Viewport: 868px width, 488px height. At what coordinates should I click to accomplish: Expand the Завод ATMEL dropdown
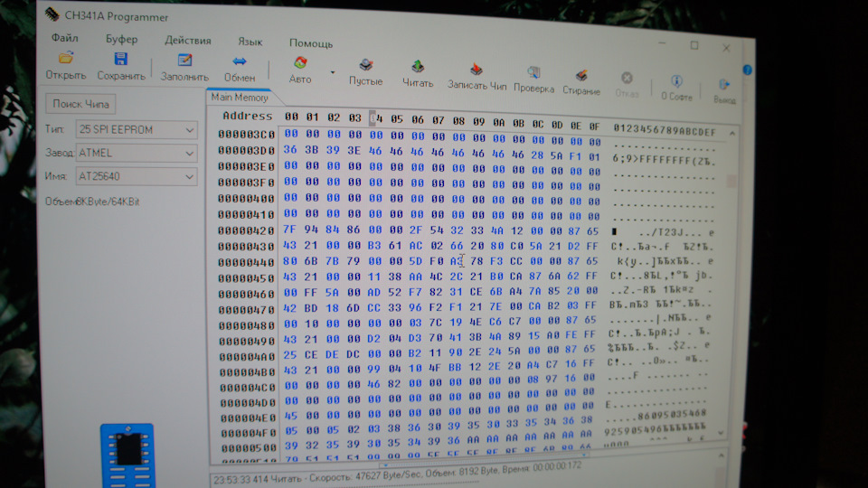(190, 154)
